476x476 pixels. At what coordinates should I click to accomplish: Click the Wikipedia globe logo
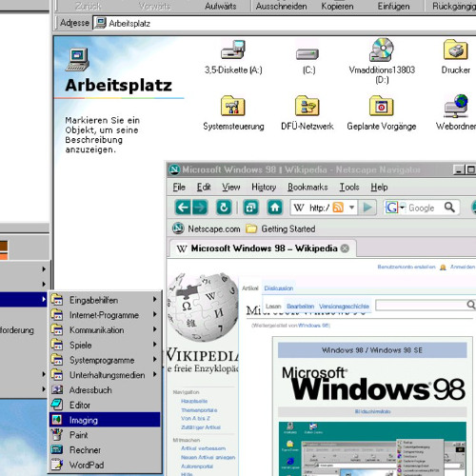(203, 307)
